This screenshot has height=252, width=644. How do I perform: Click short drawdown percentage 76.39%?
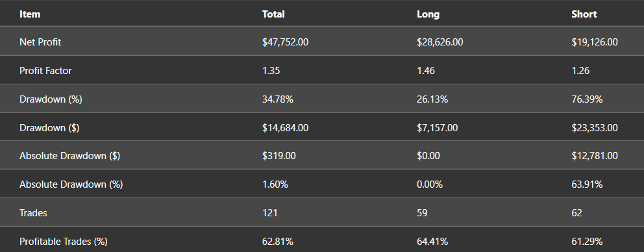[x=586, y=99]
